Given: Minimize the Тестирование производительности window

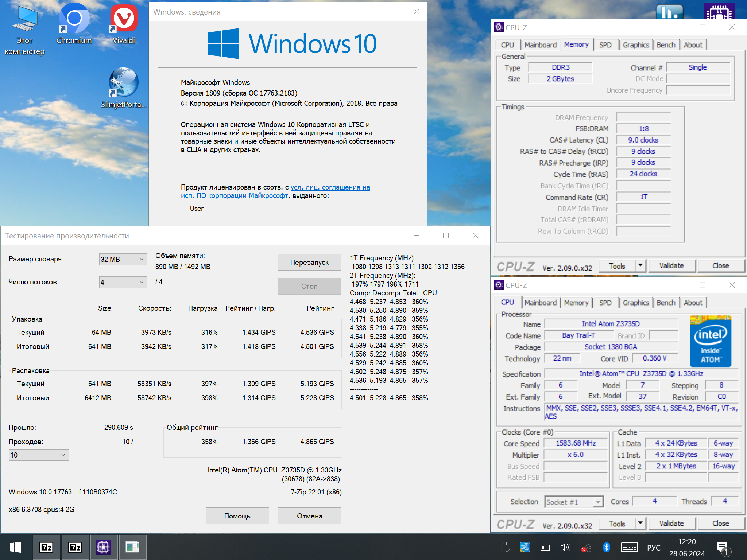Looking at the screenshot, I should 417,236.
